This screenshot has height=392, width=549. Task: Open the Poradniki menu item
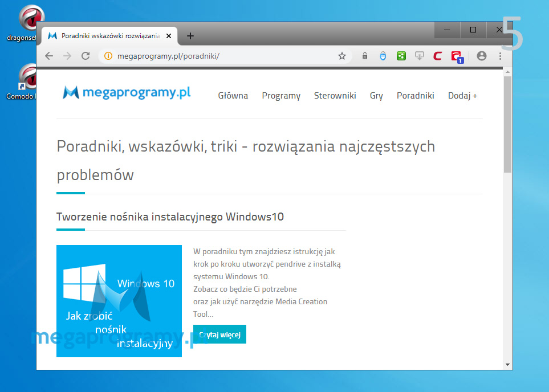coord(415,96)
